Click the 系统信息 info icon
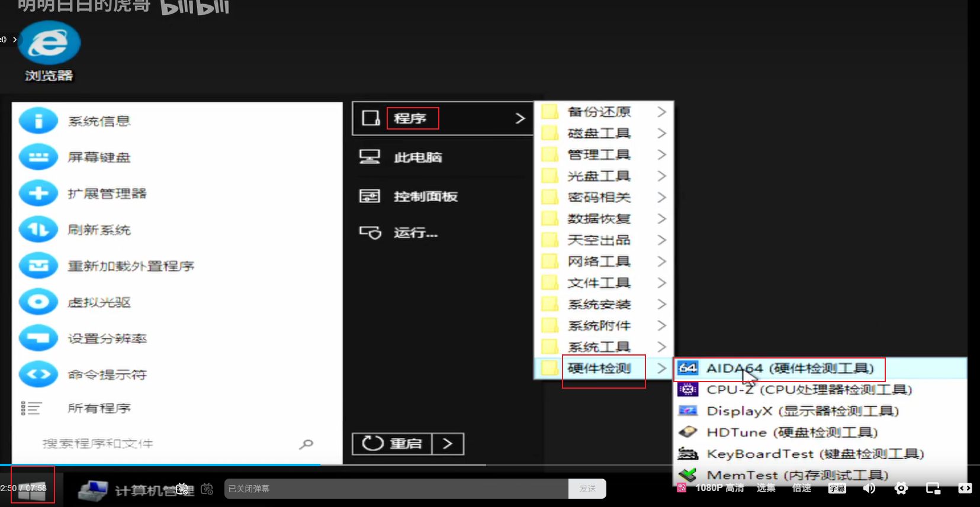 38,121
